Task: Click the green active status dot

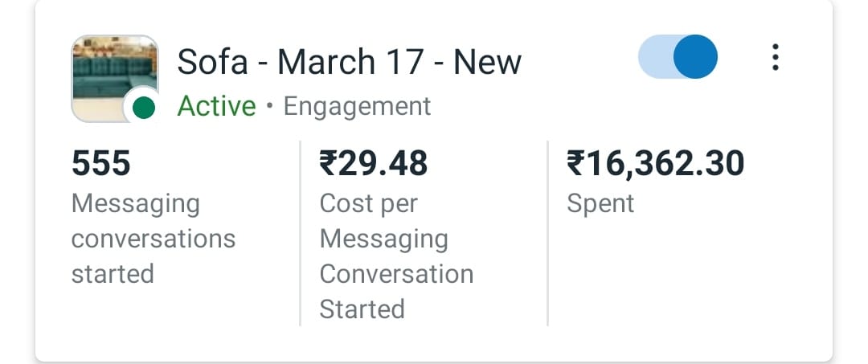Action: 143,108
